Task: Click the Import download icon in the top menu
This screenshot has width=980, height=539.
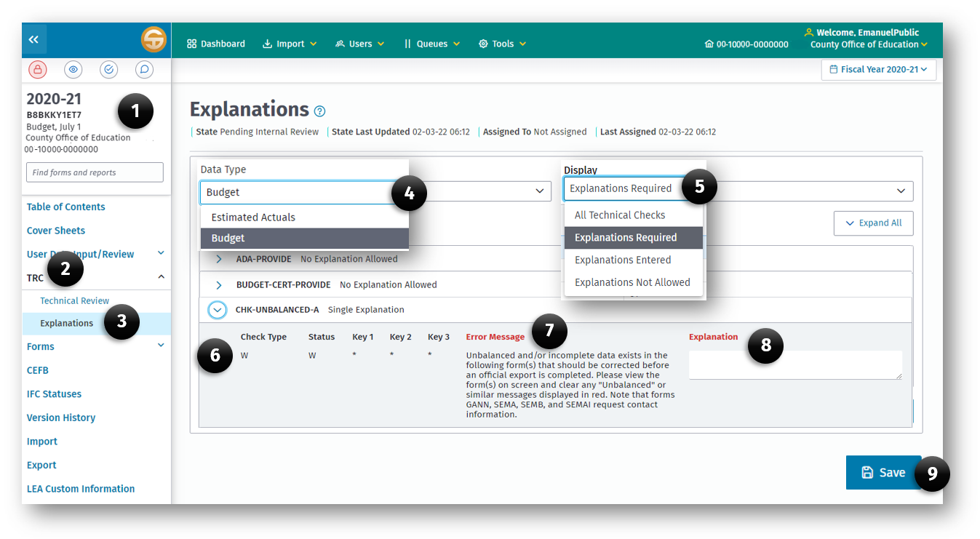Action: (269, 44)
